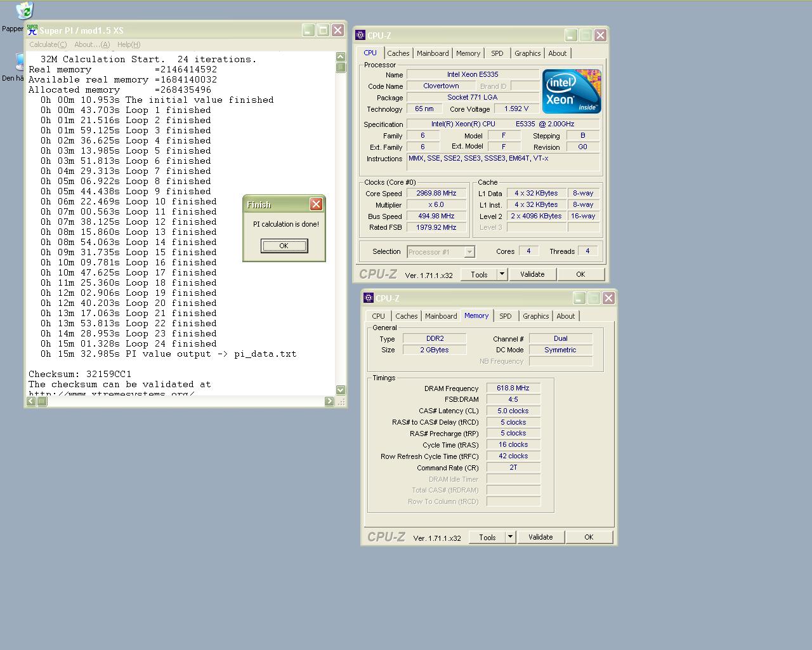Viewport: 812px width, 650px height.
Task: Click the Command Rate value 2T
Action: click(513, 467)
